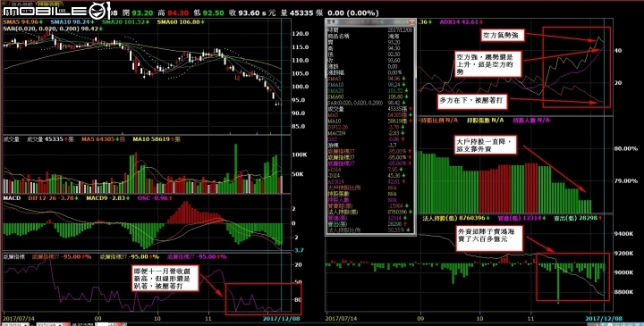Click the 時間 2017/12/08 row in popup

coord(370,30)
